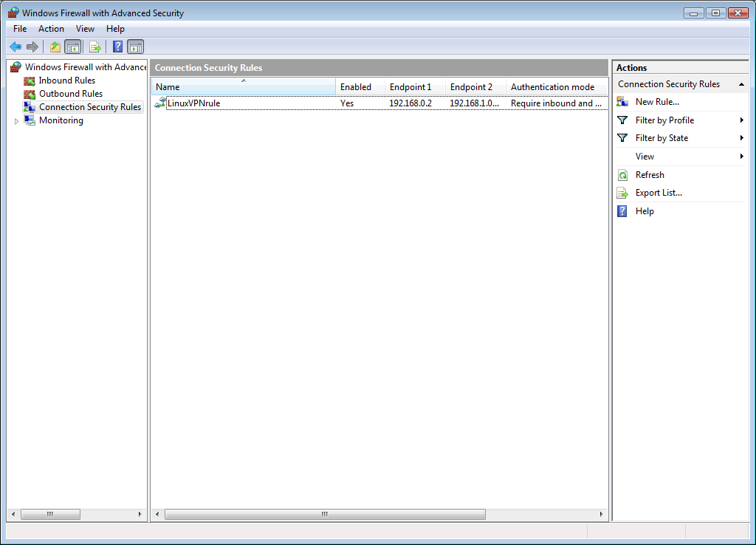This screenshot has height=545, width=756.
Task: Open the Filter by State submenu arrow
Action: 741,138
